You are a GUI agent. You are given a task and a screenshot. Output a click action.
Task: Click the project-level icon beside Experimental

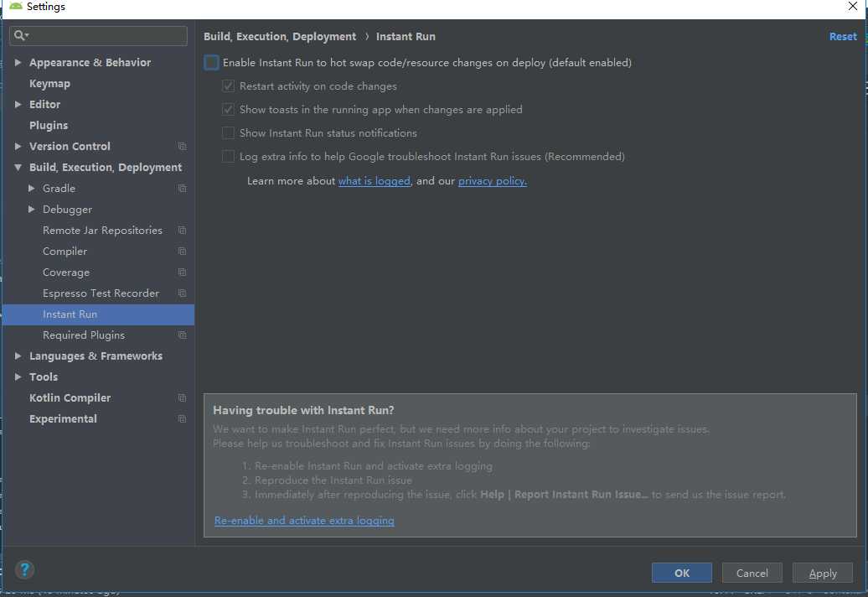pos(182,419)
